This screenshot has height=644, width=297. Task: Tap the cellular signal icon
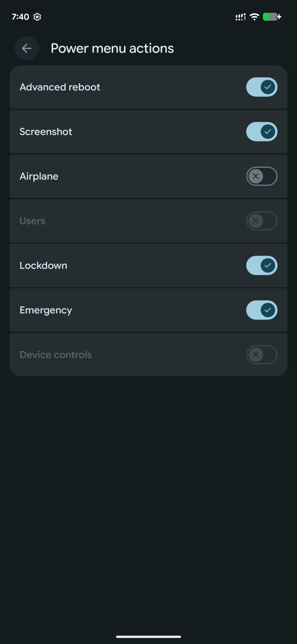(240, 17)
